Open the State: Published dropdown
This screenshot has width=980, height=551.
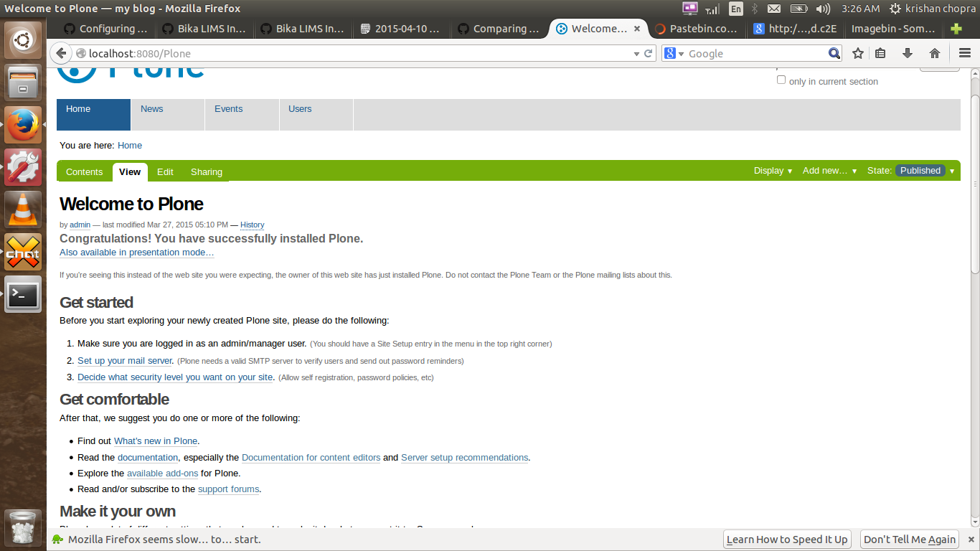[911, 171]
